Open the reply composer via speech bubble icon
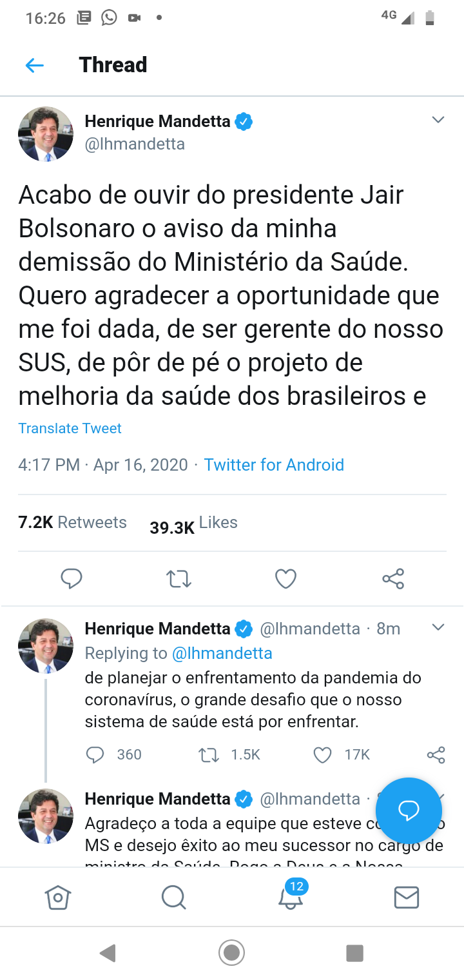Viewport: 464px width, 980px height. click(71, 578)
